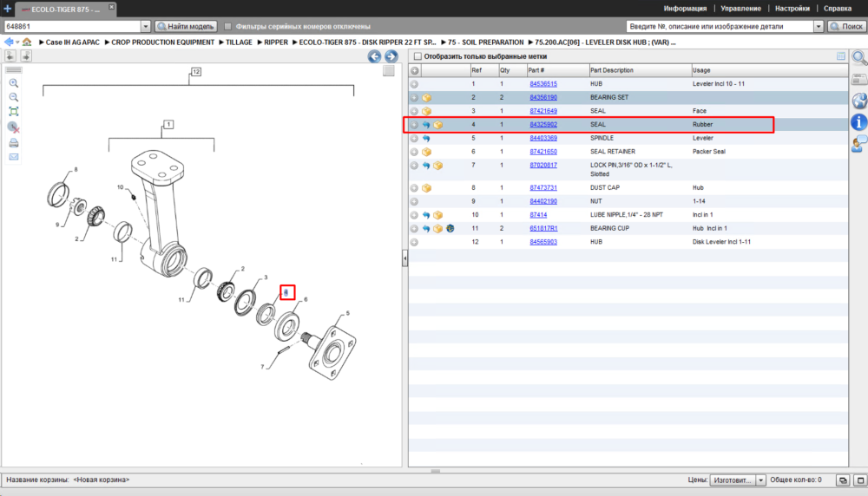Click the box icon in BEARING SET row

click(x=426, y=97)
